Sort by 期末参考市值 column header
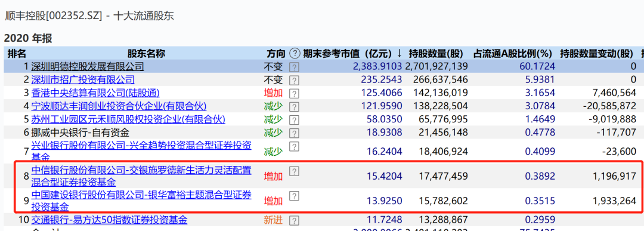The width and height of the screenshot is (644, 231). point(353,54)
